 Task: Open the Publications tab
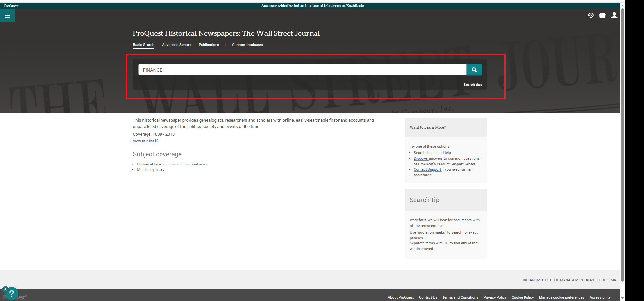pos(209,45)
